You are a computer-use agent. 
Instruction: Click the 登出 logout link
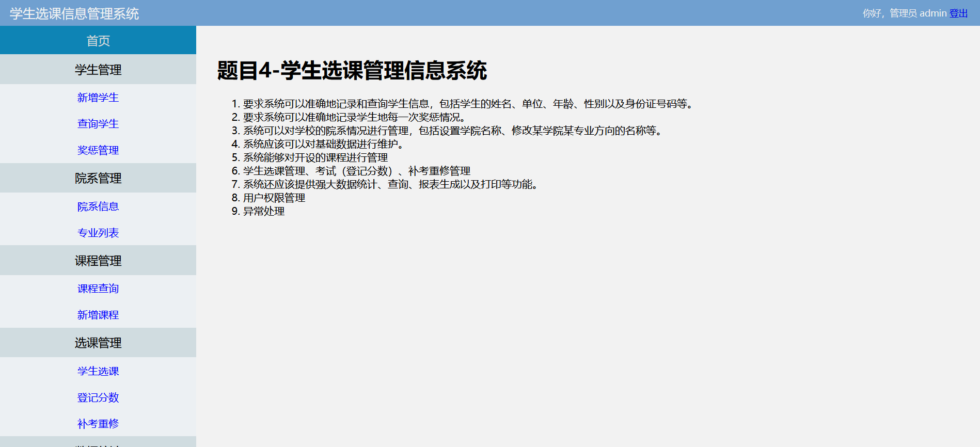coord(958,13)
